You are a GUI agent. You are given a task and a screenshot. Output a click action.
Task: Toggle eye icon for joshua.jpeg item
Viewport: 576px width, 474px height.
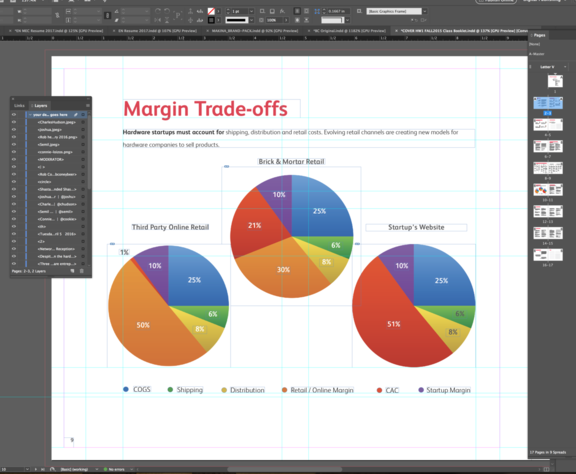[x=14, y=129]
